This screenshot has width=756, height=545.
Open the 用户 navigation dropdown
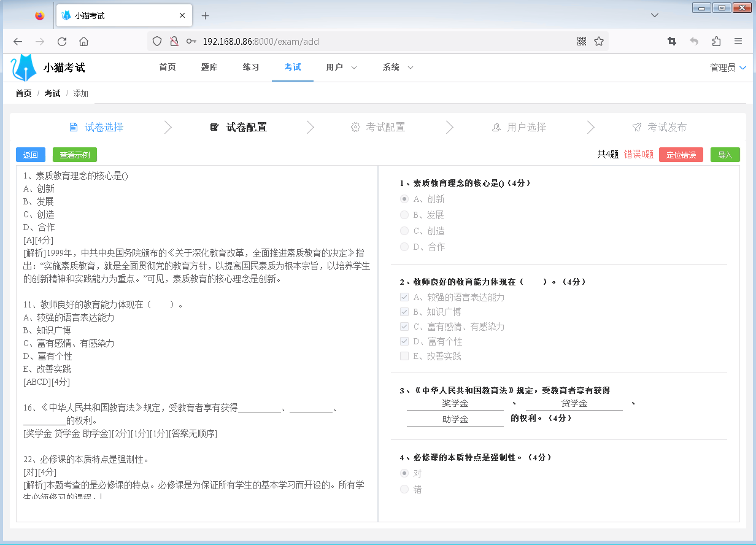click(340, 68)
